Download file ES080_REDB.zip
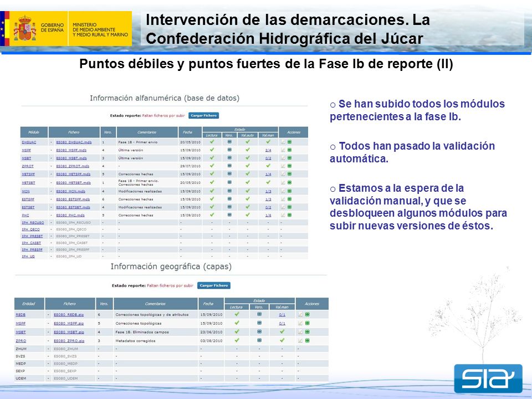The height and width of the screenshot is (399, 532). pyautogui.click(x=69, y=315)
